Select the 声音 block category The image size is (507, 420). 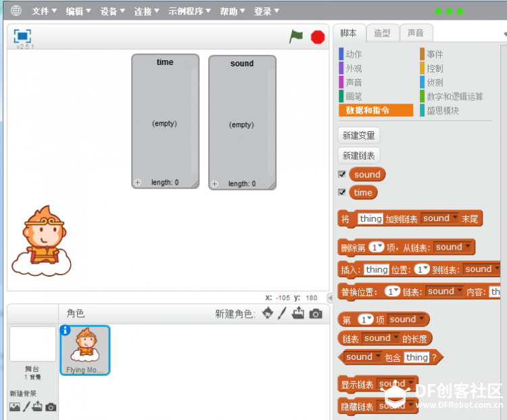(x=350, y=83)
